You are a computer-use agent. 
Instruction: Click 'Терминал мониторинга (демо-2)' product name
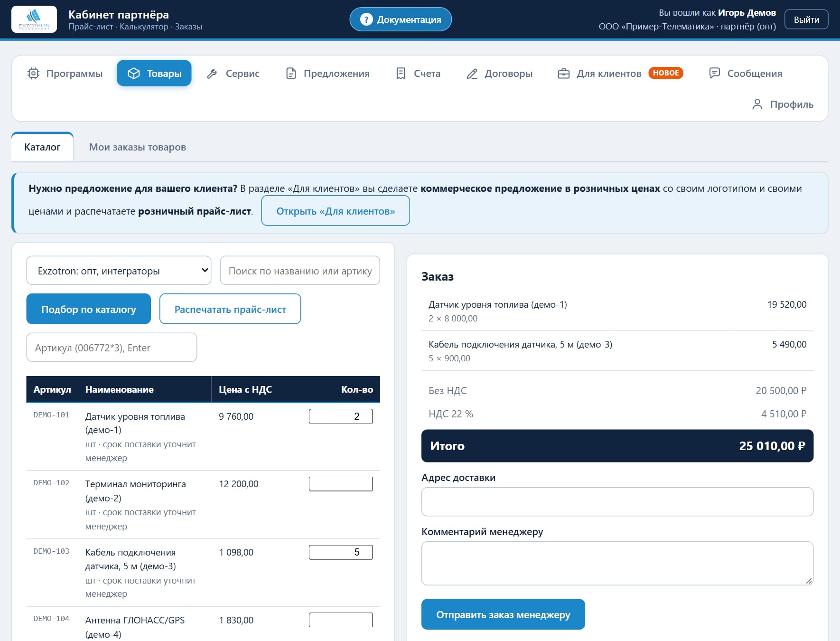coord(136,491)
